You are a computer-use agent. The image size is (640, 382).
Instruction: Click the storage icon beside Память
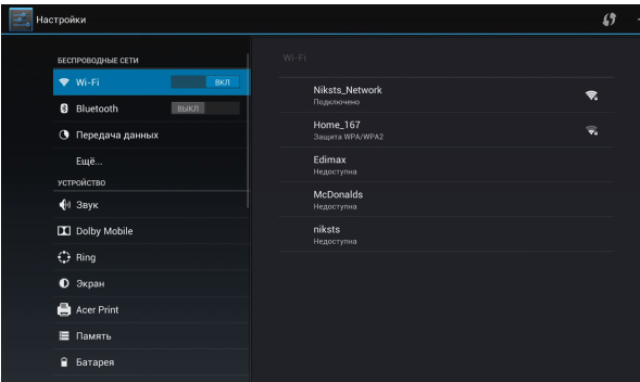64,336
